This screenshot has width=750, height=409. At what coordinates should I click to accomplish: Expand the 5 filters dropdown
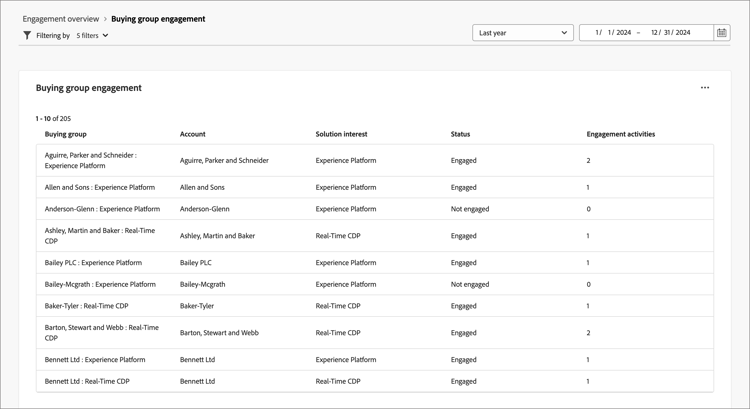[x=92, y=36]
